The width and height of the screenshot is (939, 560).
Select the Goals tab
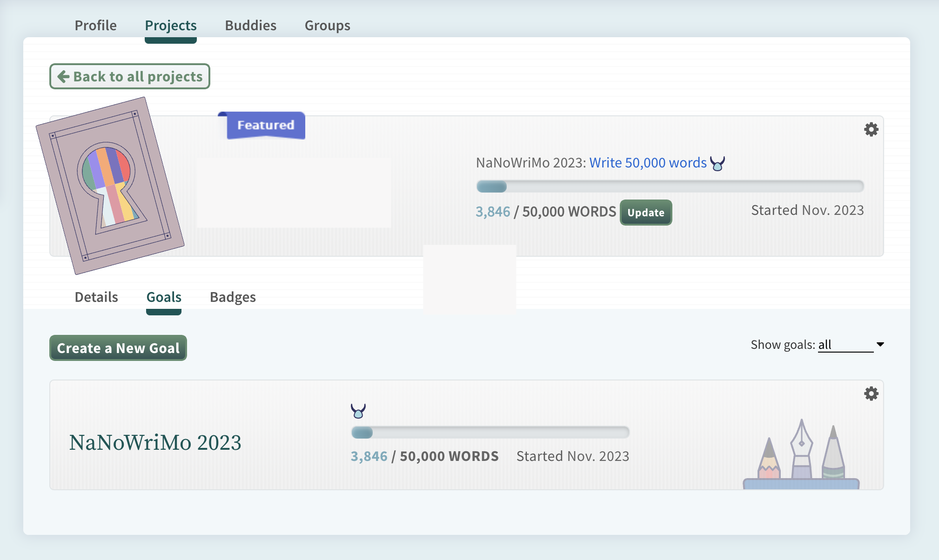164,297
